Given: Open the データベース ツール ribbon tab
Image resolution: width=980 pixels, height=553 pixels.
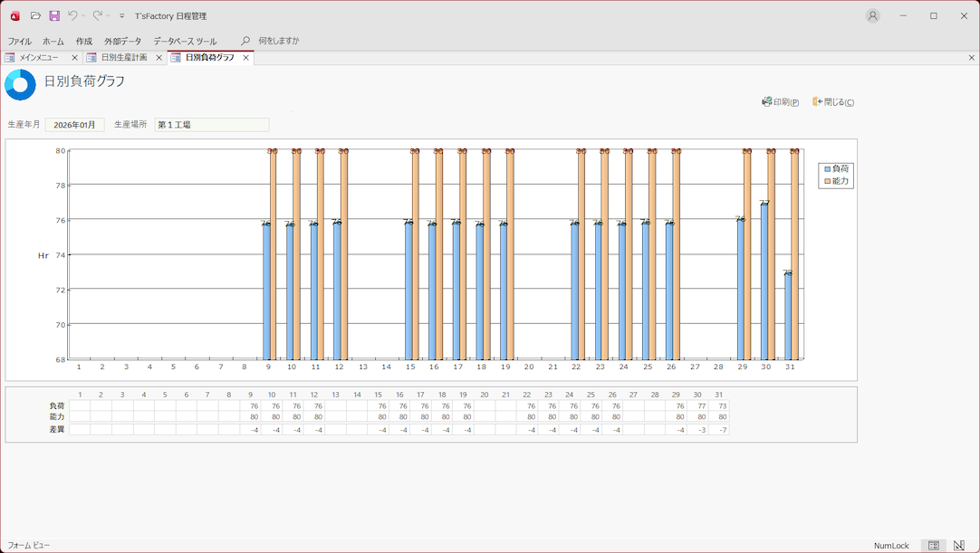Looking at the screenshot, I should click(185, 41).
